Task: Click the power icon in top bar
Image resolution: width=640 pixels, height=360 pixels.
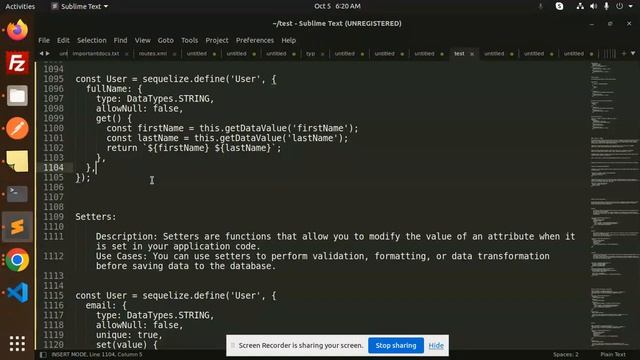Action: (620, 6)
